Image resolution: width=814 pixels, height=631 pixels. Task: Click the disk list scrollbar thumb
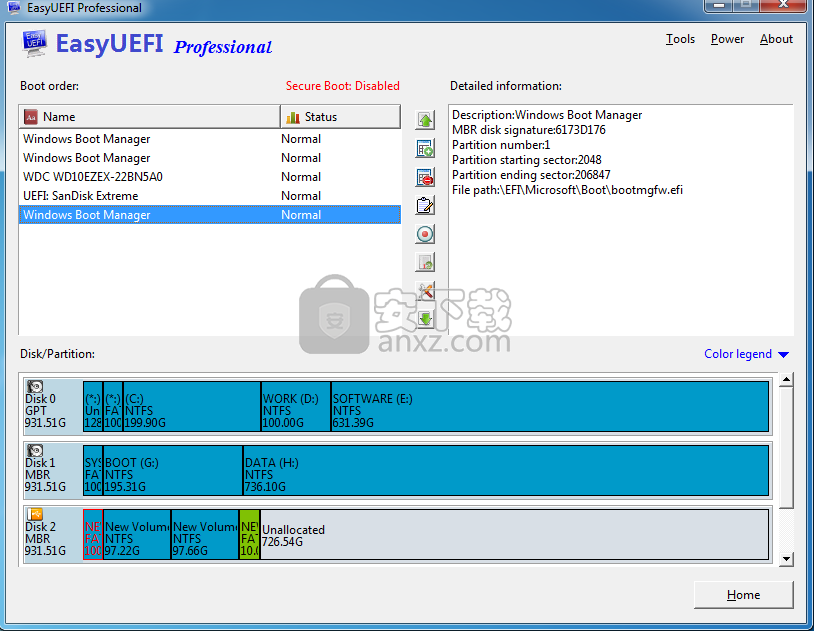[786, 447]
